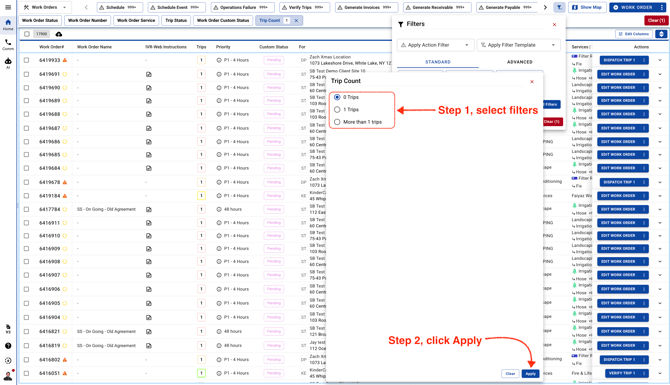The height and width of the screenshot is (385, 670).
Task: Remove the Trip Count filter chip with X
Action: click(296, 20)
